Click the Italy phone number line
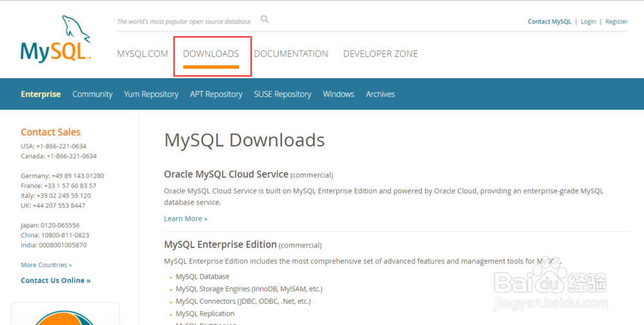644x325 pixels. click(x=56, y=195)
